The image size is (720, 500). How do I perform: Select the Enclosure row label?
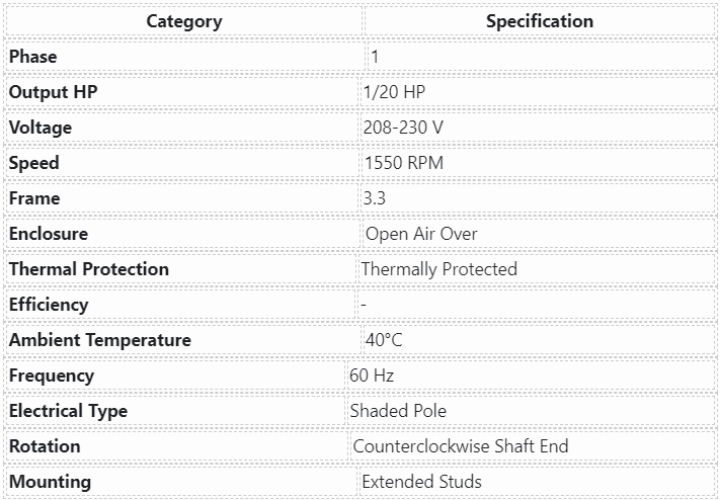(48, 234)
